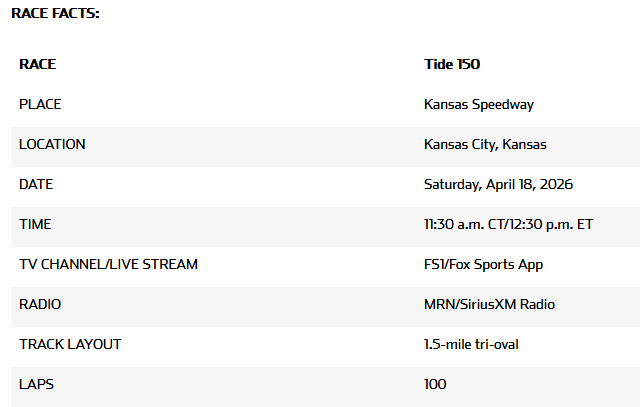This screenshot has width=640, height=407.
Task: Select the TV CHANNEL/LIVE STREAM label
Action: 108,264
